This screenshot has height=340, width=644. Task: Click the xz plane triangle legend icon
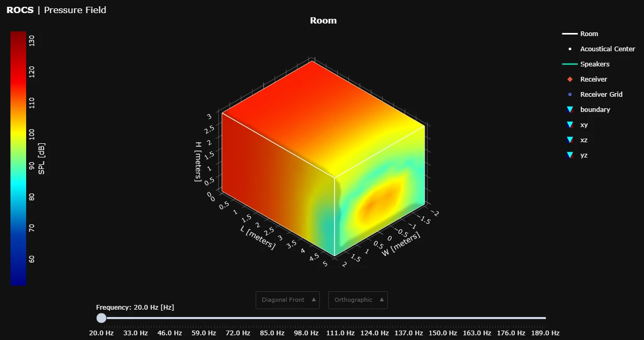570,140
